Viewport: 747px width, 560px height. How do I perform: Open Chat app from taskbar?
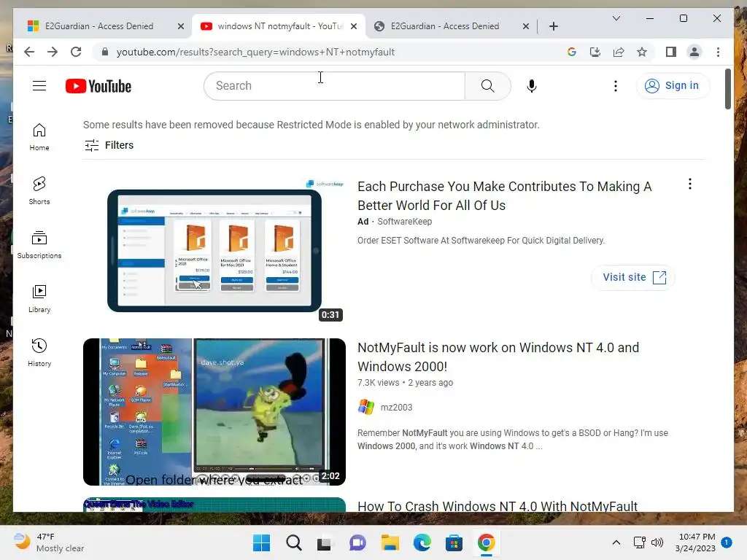tap(357, 542)
